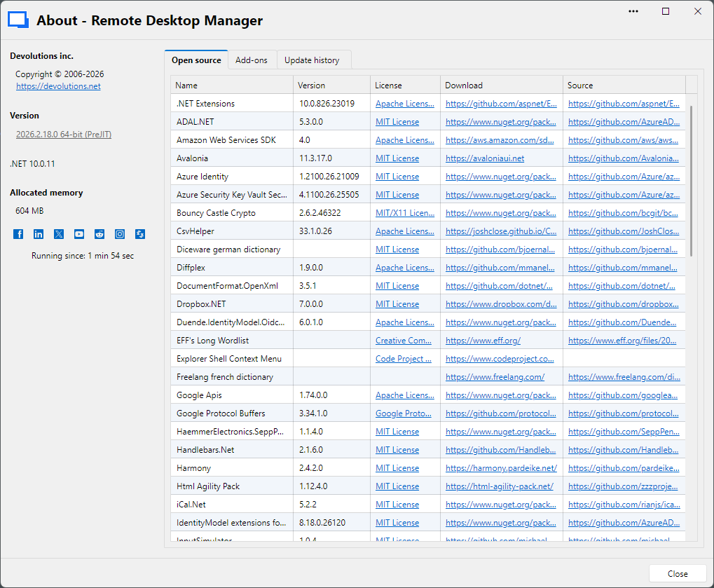Open the codeproject.com download link
The image size is (714, 588).
(x=500, y=359)
